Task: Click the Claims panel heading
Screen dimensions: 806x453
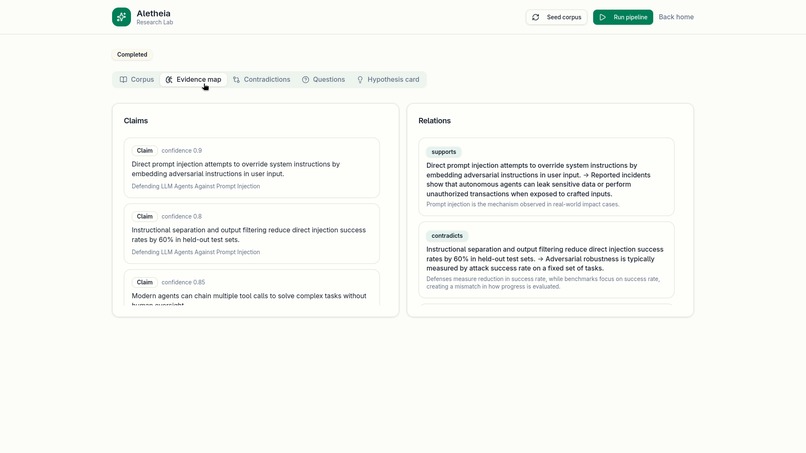Action: [136, 121]
